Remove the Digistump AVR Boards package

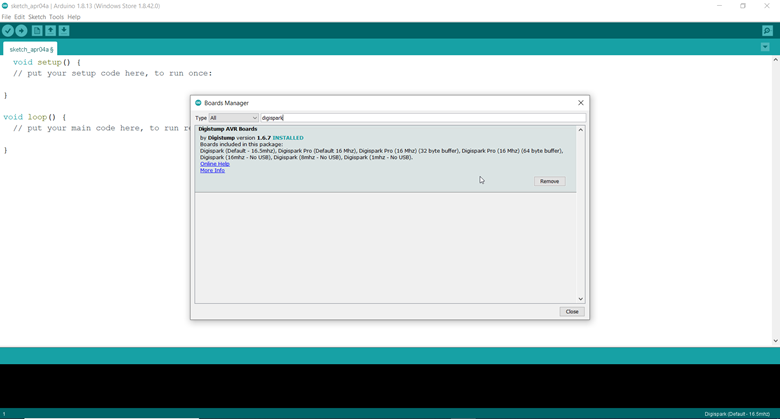(550, 181)
